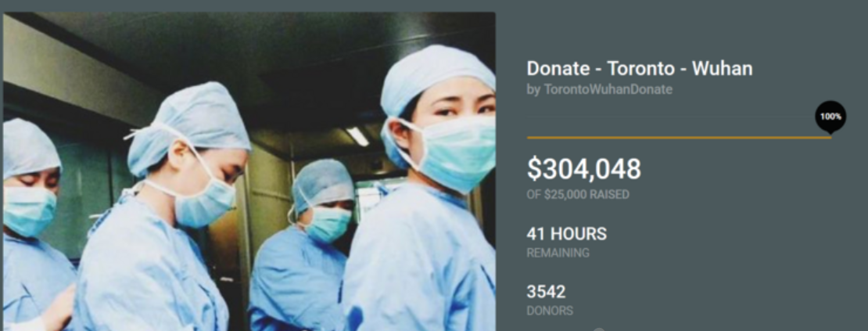Screen dimensions: 868x331
Task: Open the Donate - Toronto - Wuhan campaign title
Action: [640, 69]
